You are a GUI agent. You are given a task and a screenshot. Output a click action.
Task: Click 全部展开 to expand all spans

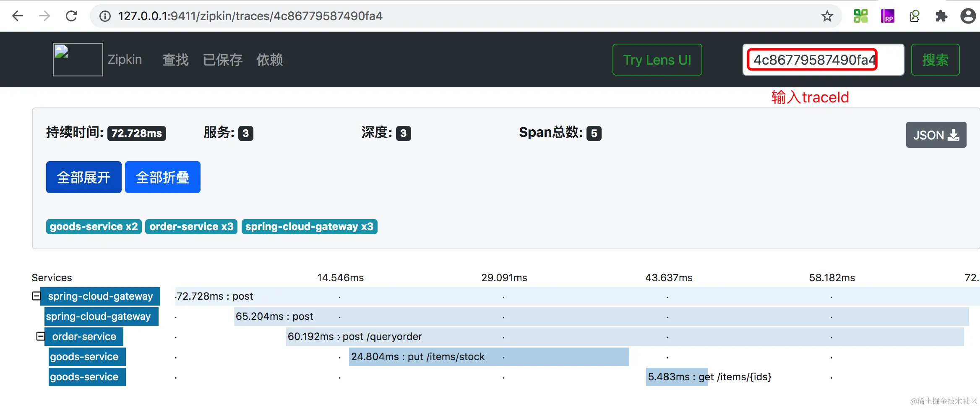pyautogui.click(x=83, y=177)
